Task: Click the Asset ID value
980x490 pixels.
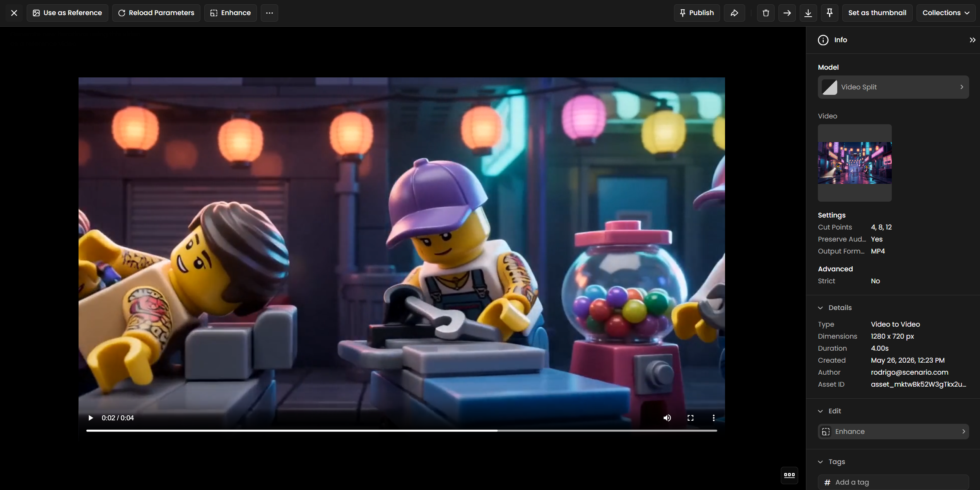Action: (918, 384)
